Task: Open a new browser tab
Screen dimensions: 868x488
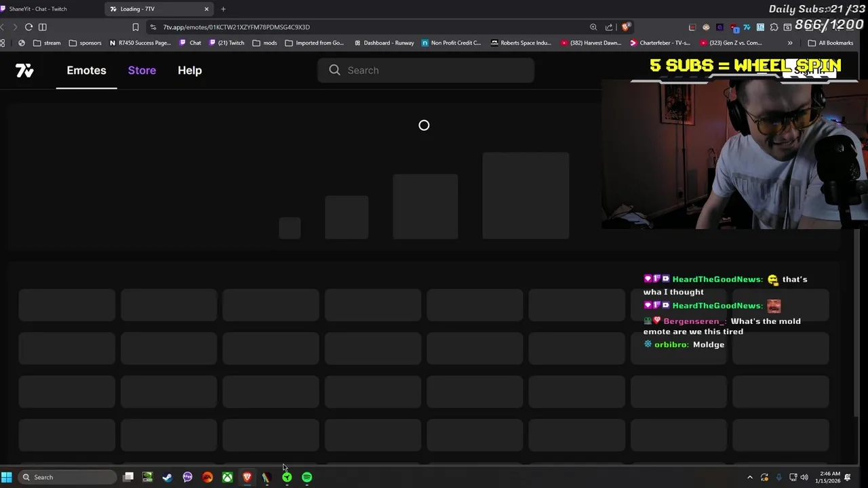Action: point(223,9)
